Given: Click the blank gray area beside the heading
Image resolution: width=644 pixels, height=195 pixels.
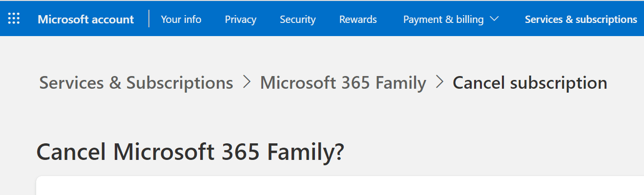Looking at the screenshot, I should tap(488, 152).
